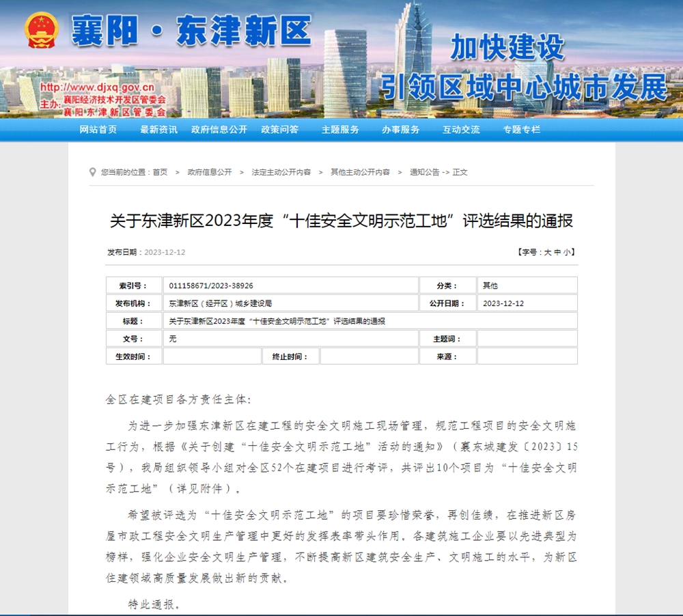This screenshot has height=616, width=683.
Task: Select 政策问答 in the navigation bar
Action: pos(279,130)
